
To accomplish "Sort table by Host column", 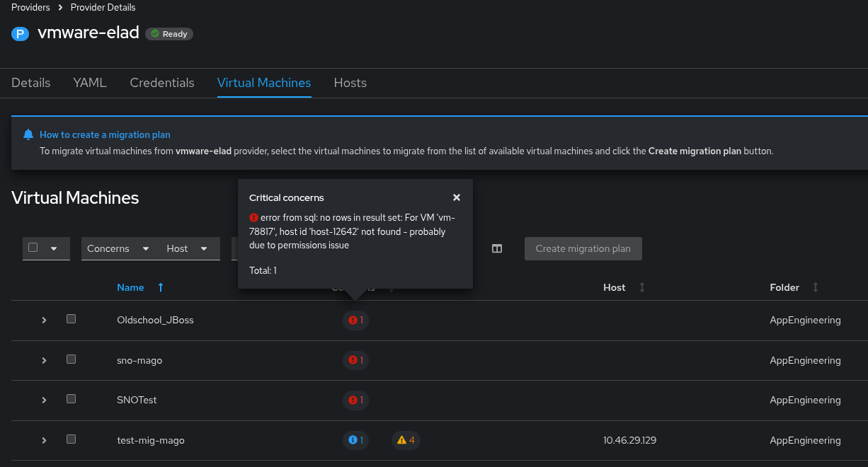I will [642, 287].
